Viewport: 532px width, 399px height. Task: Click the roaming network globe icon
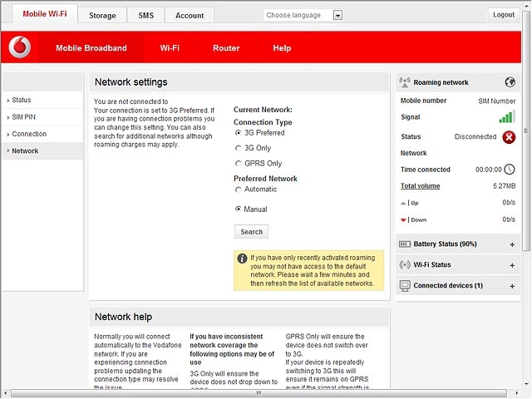(x=510, y=82)
